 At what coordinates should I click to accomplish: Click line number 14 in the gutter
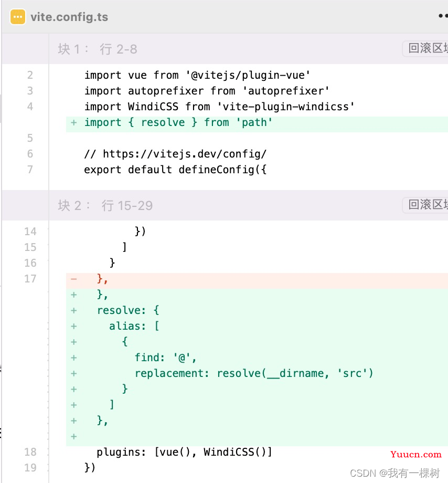coord(30,232)
